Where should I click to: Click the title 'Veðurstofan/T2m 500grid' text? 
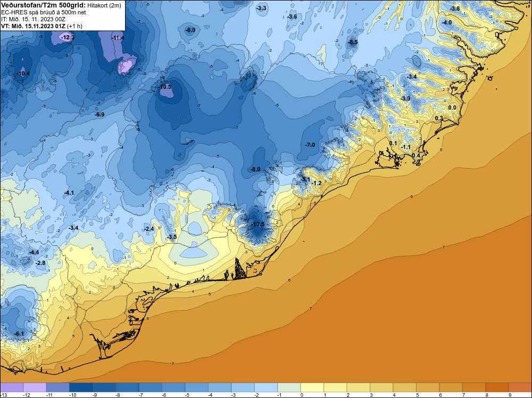click(x=43, y=5)
